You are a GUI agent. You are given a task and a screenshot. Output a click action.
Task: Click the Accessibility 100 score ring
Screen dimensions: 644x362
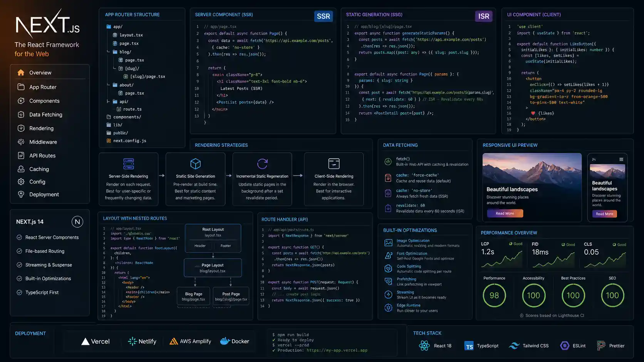tap(533, 295)
